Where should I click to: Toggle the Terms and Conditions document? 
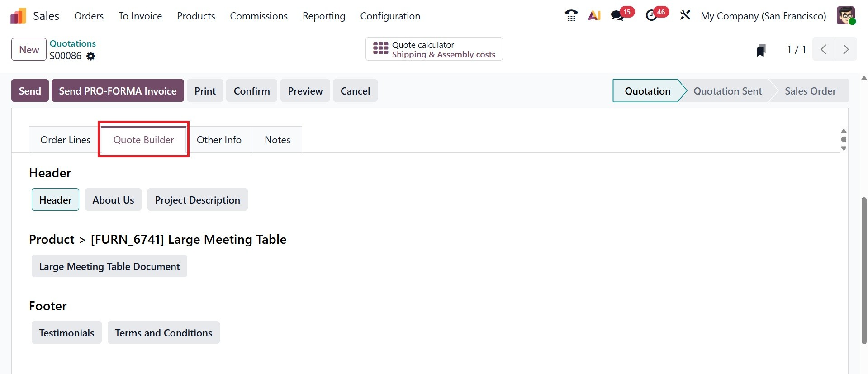tap(163, 333)
